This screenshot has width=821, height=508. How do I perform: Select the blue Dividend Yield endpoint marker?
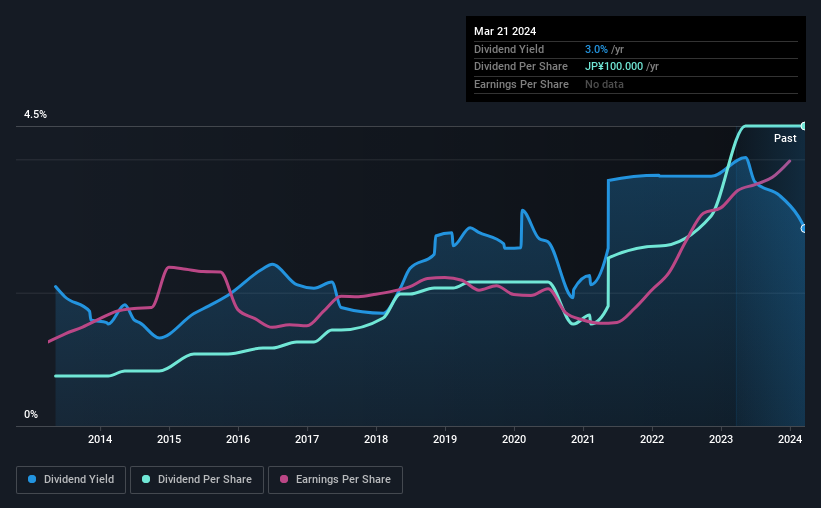tap(804, 228)
